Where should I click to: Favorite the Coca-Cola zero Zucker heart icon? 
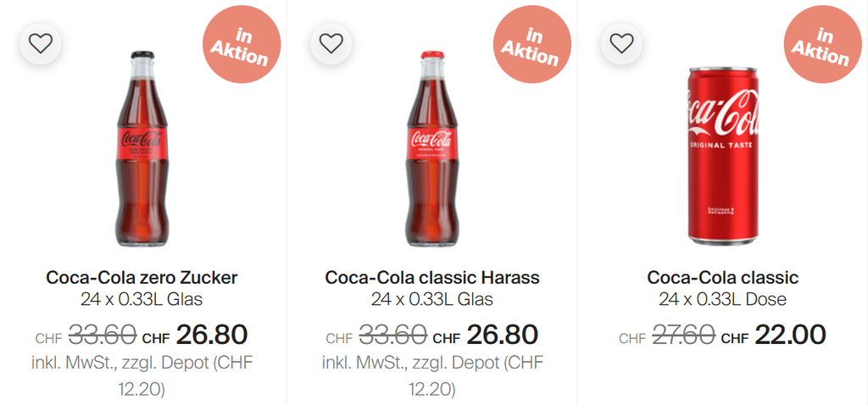41,43
